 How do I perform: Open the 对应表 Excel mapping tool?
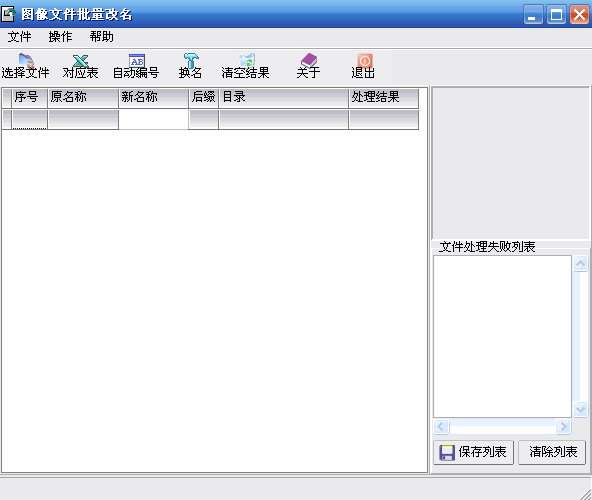[80, 60]
